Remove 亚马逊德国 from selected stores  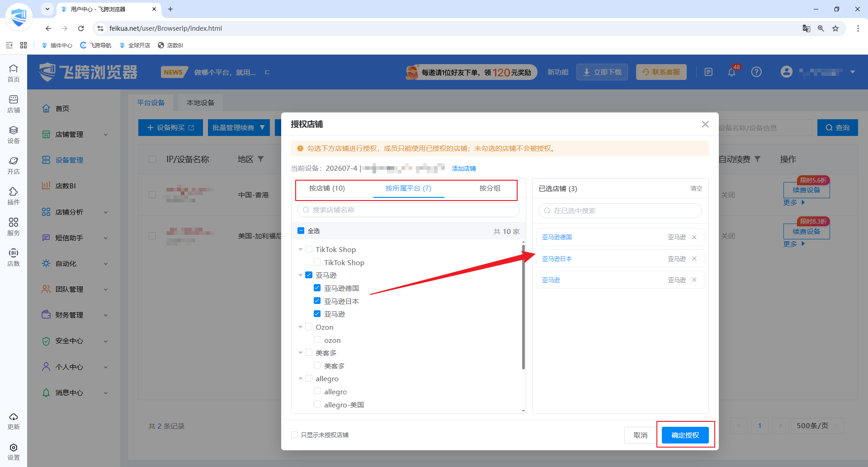tap(694, 237)
